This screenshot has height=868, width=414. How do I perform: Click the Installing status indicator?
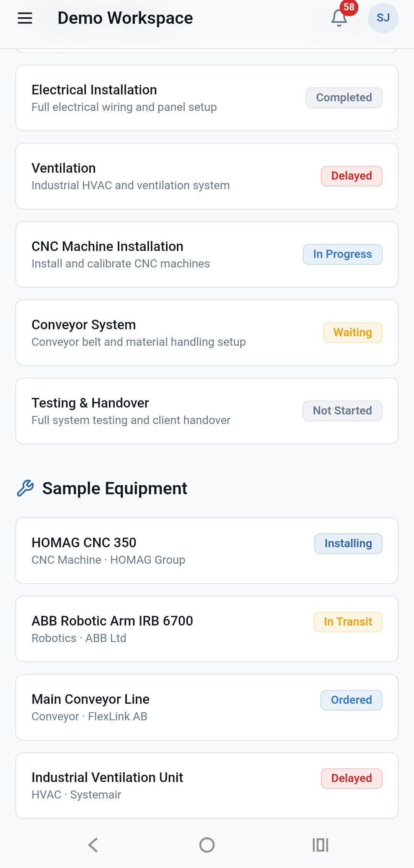(x=348, y=543)
